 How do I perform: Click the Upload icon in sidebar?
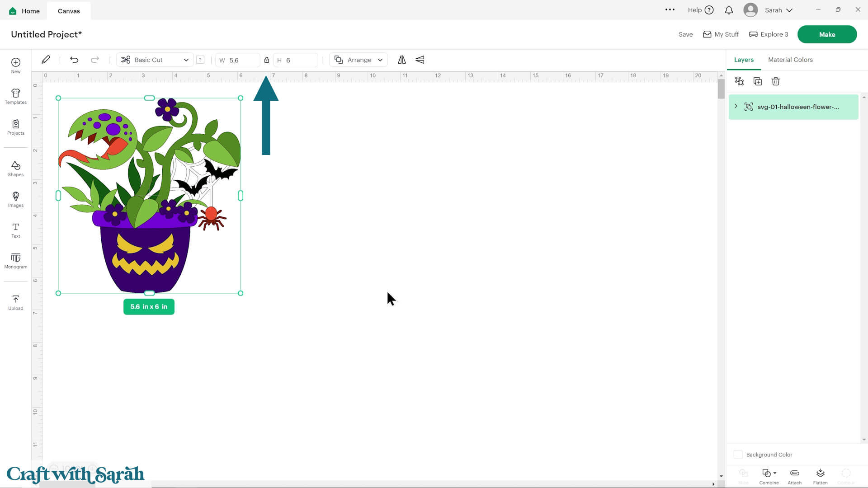[x=15, y=302]
